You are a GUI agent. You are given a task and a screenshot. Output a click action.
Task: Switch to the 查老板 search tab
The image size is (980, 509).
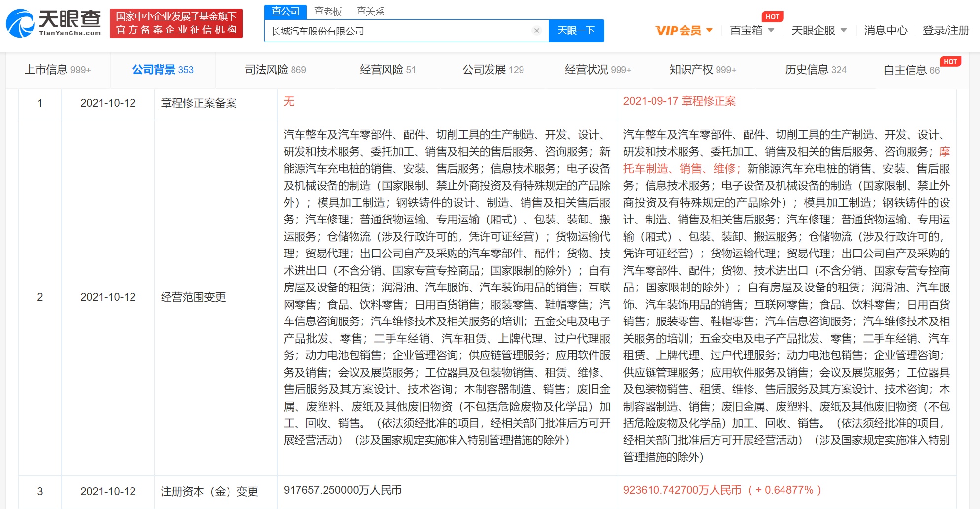328,11
